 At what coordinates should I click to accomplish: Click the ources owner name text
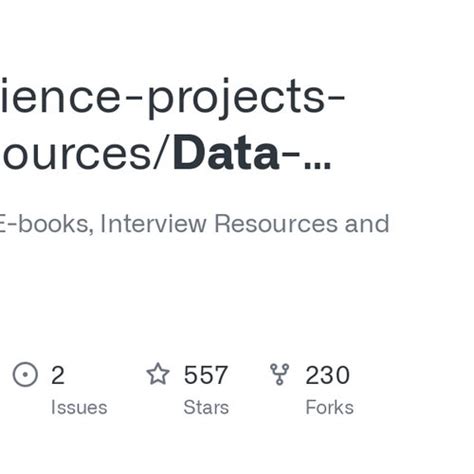click(76, 154)
